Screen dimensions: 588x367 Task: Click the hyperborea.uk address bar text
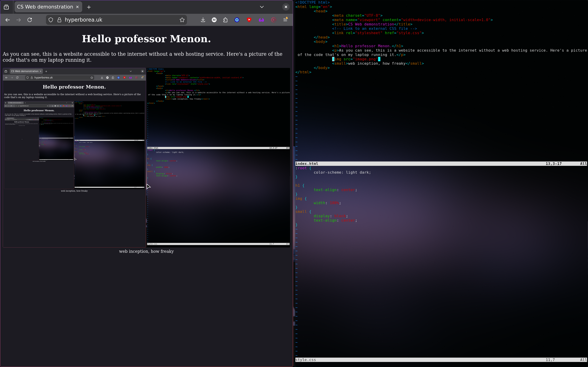click(83, 20)
